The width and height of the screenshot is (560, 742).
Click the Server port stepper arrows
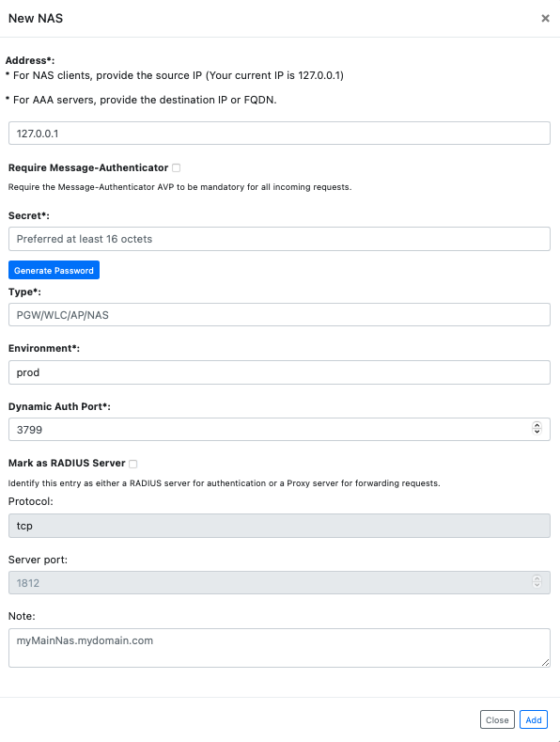537,581
